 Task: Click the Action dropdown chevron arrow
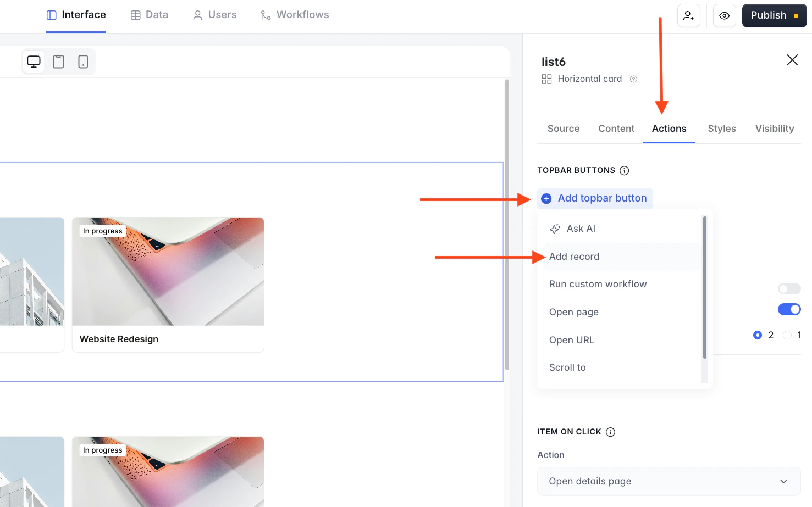tap(783, 482)
